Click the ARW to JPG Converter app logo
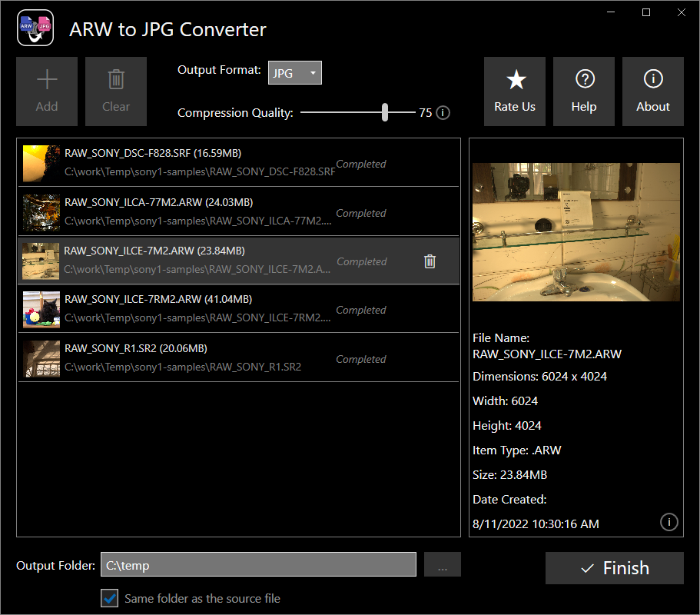 point(35,28)
